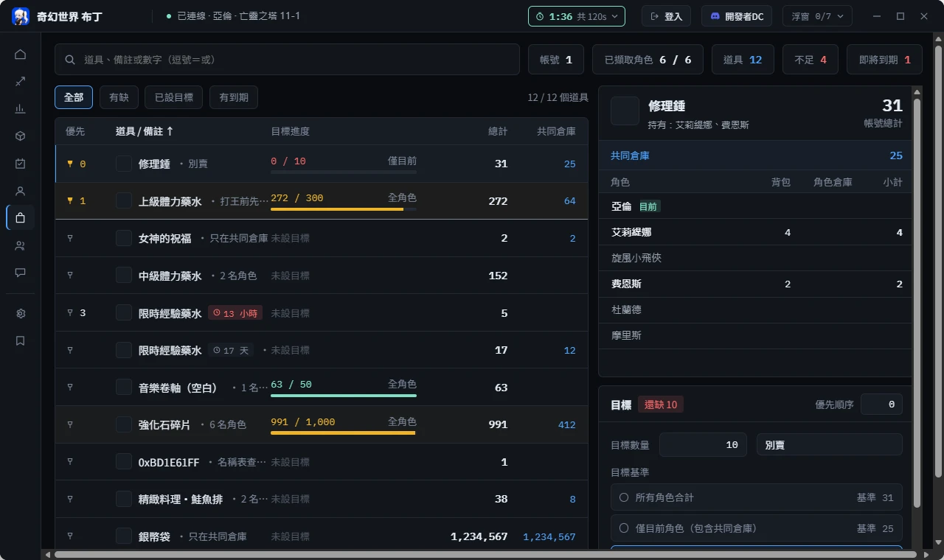
Task: Click the pin icon of 女神的祝福 row
Action: [x=70, y=238]
